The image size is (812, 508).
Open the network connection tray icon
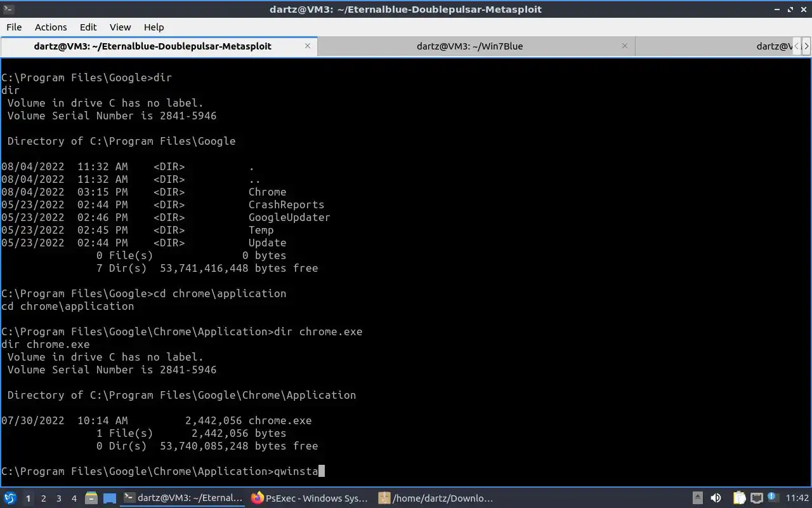pos(756,498)
